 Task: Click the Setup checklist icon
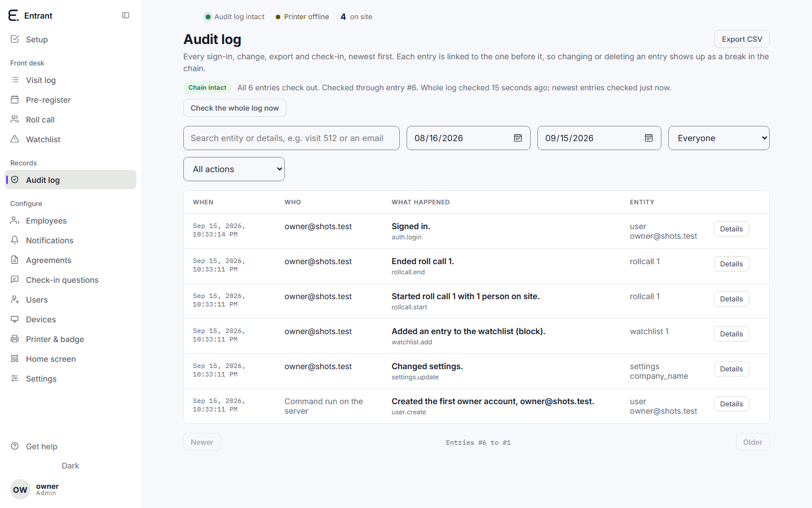[15, 39]
